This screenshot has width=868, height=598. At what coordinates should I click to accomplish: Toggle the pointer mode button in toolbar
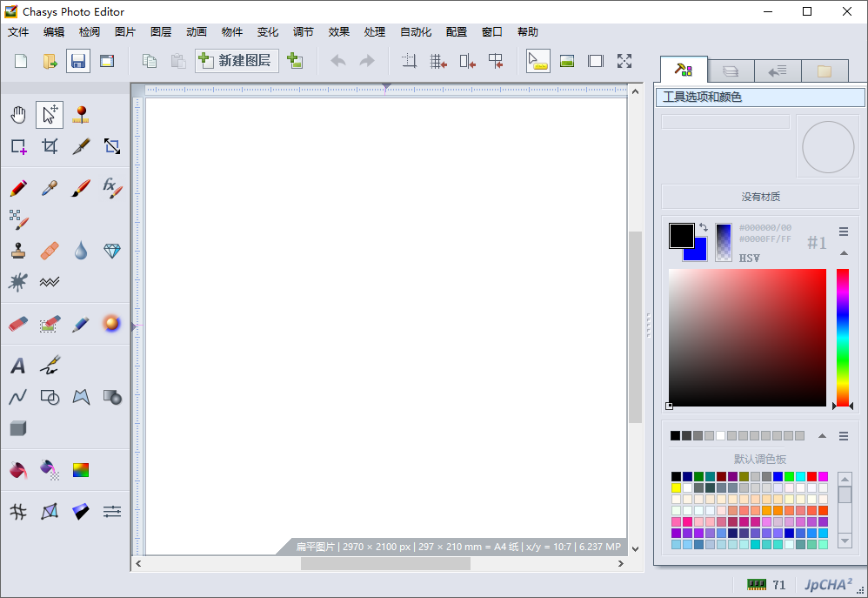tap(537, 61)
